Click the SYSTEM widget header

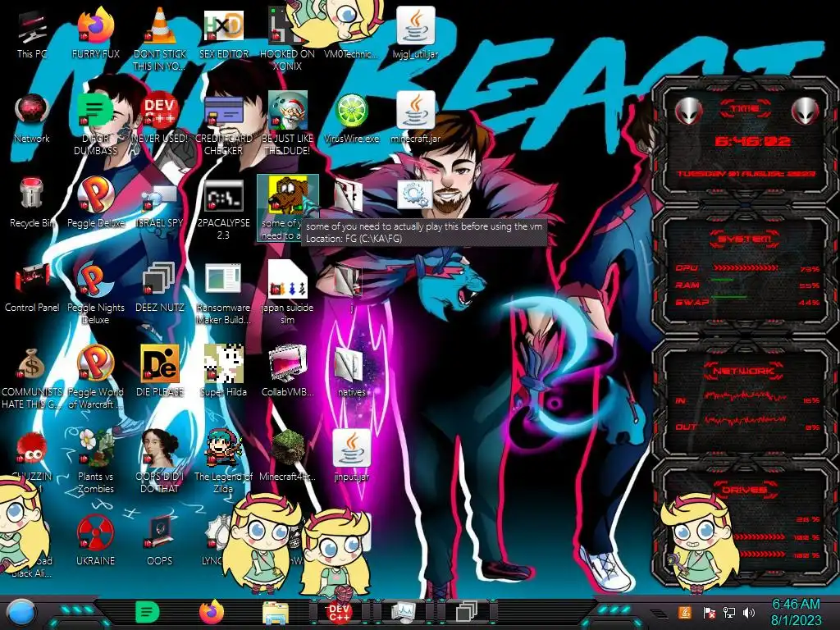pyautogui.click(x=744, y=239)
